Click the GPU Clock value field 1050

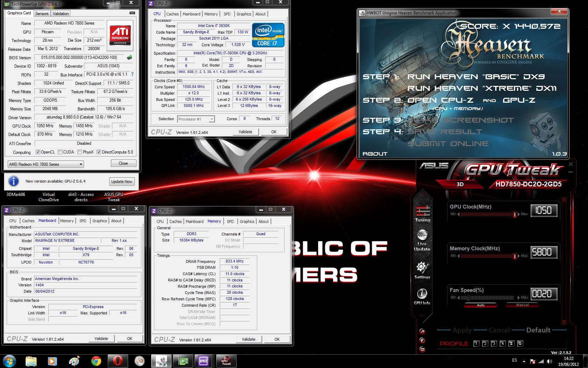pos(544,210)
